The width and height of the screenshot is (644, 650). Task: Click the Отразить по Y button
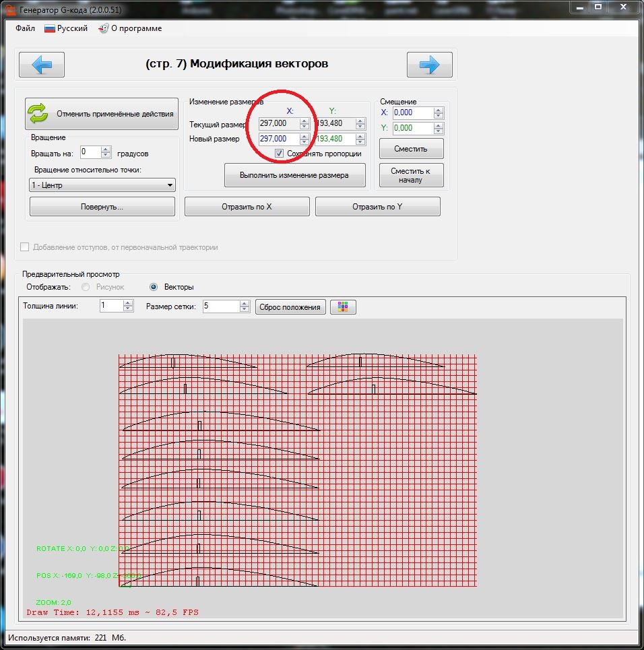pyautogui.click(x=377, y=206)
